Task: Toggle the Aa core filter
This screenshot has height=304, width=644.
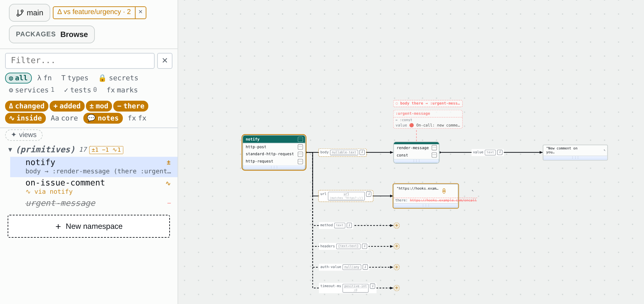Action: (64, 118)
